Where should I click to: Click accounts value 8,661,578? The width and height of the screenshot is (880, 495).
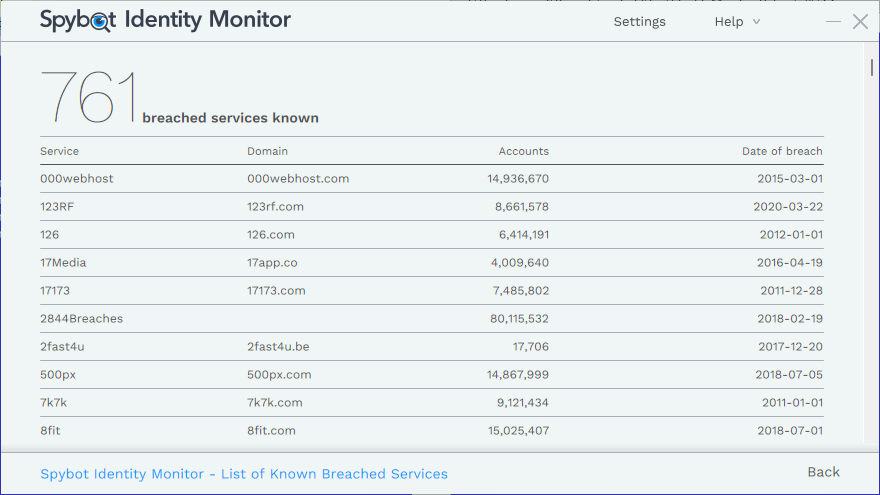(522, 207)
